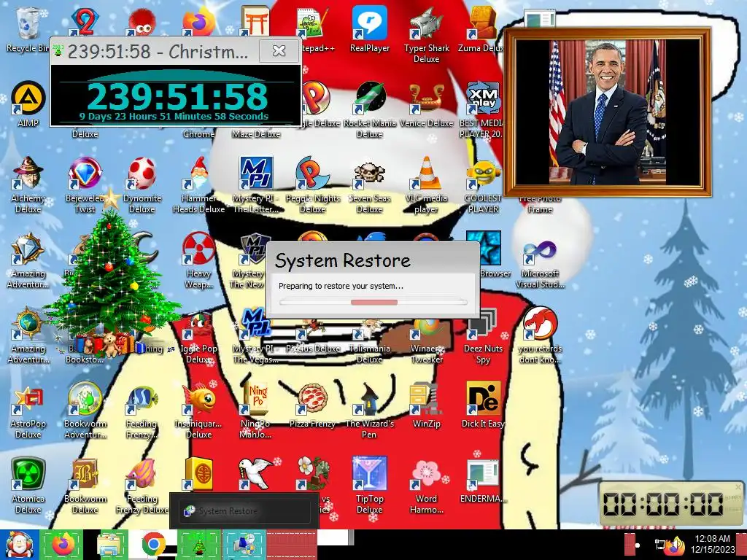Click the System Restore taskbar preview thumbnail
Image resolution: width=747 pixels, height=560 pixels.
tap(244, 511)
